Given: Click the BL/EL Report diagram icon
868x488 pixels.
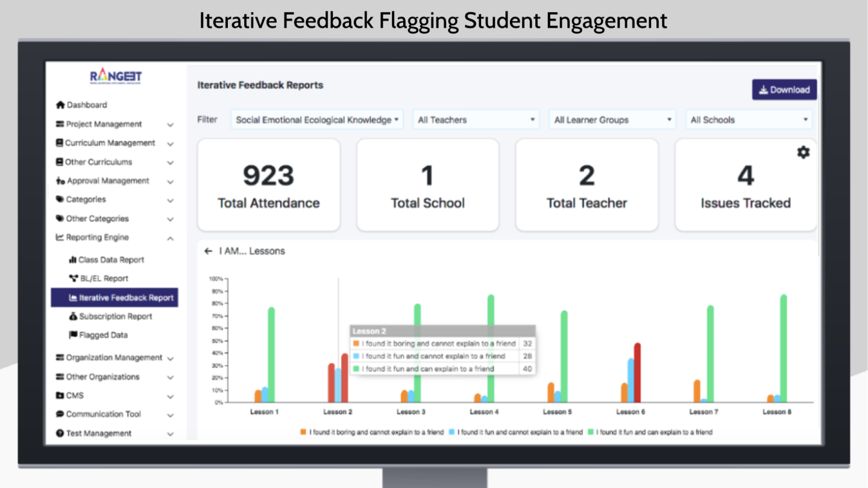Looking at the screenshot, I should point(74,278).
